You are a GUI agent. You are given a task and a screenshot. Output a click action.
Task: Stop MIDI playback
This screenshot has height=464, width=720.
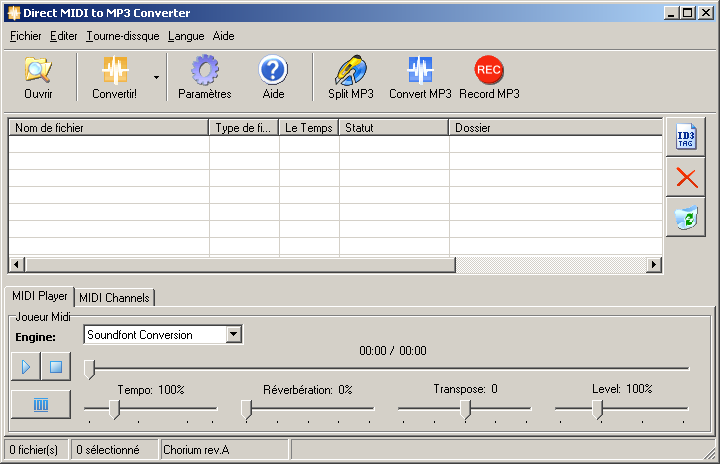pos(56,367)
